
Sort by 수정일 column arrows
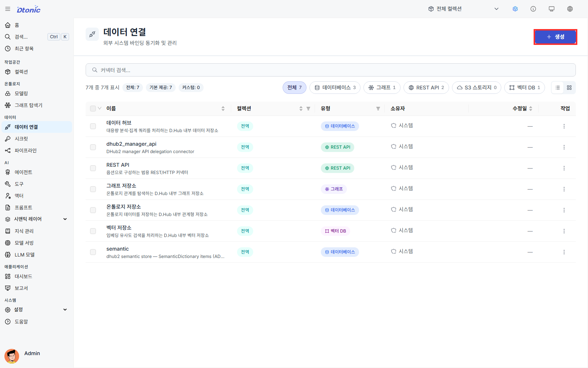click(x=531, y=109)
